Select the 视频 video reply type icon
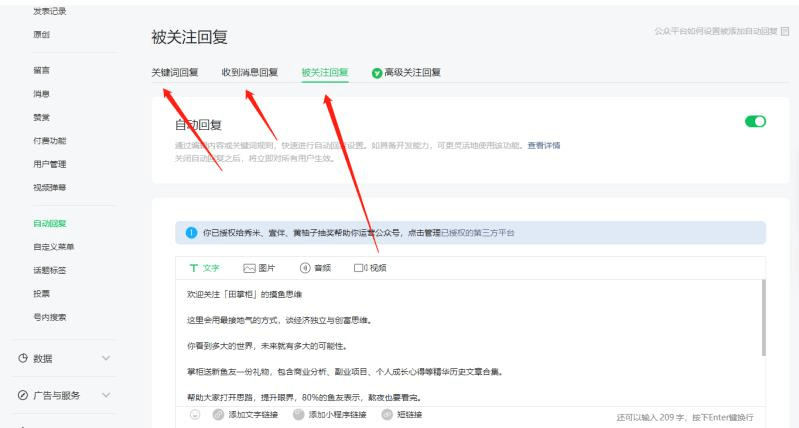The height and width of the screenshot is (428, 799). pos(360,268)
